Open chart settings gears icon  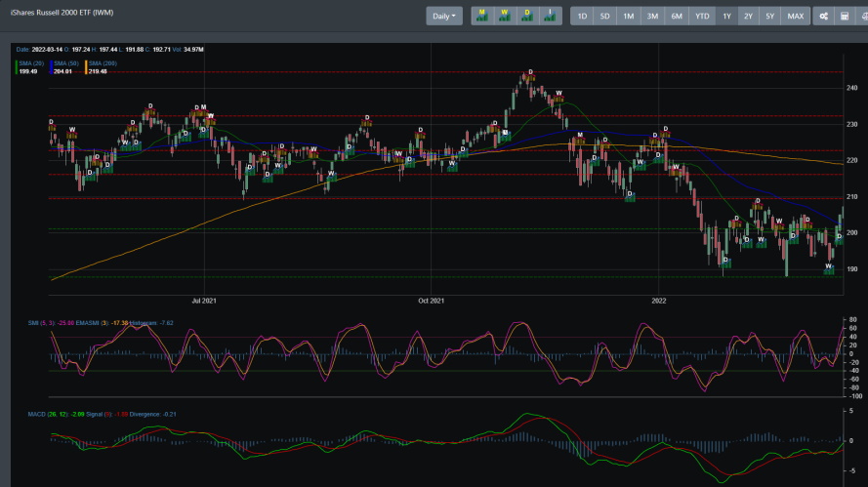click(824, 16)
